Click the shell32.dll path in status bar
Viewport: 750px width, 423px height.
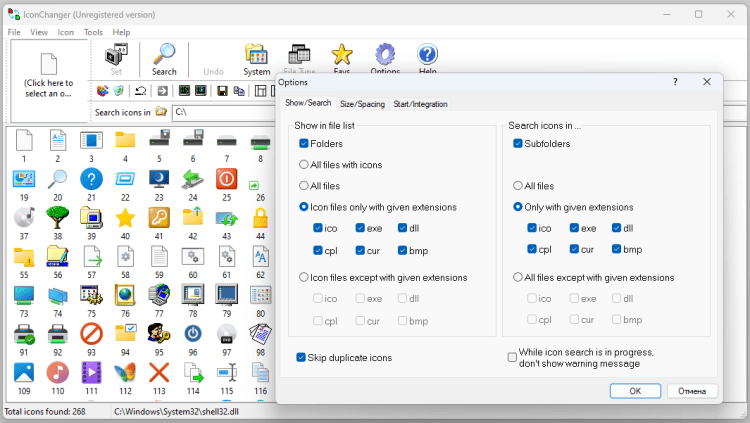coord(176,412)
